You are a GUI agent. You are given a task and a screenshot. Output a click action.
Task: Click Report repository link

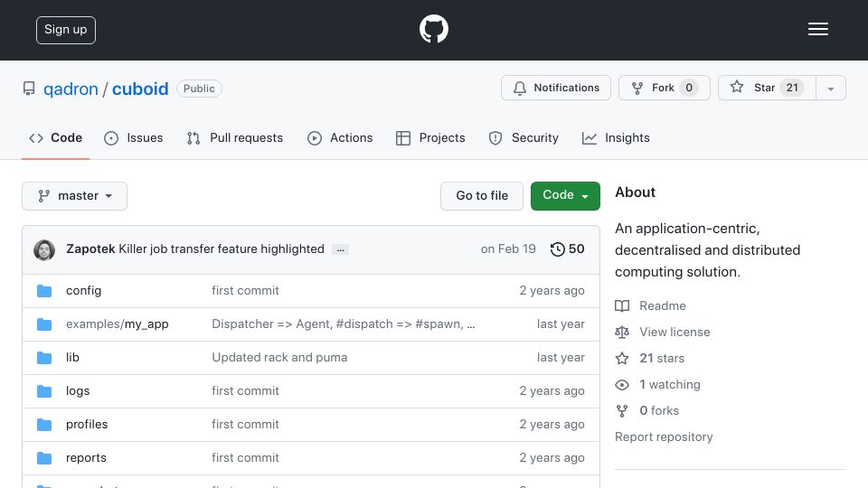click(x=664, y=436)
